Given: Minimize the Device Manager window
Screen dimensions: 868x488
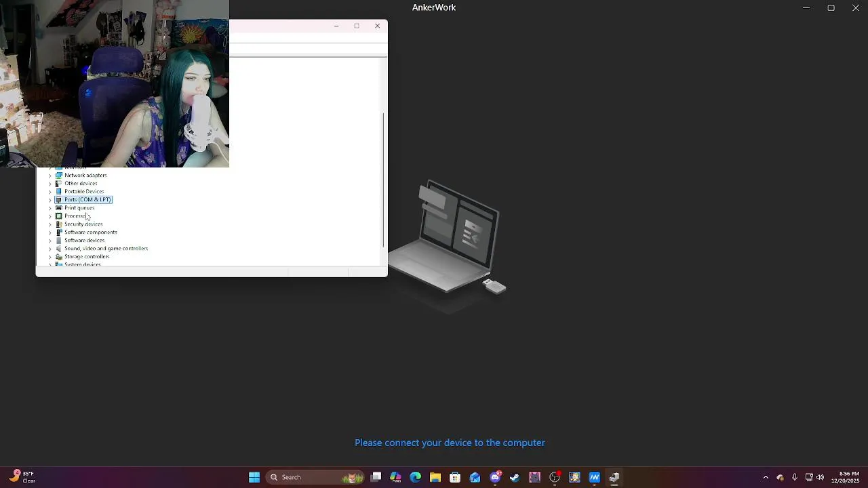Looking at the screenshot, I should [336, 26].
